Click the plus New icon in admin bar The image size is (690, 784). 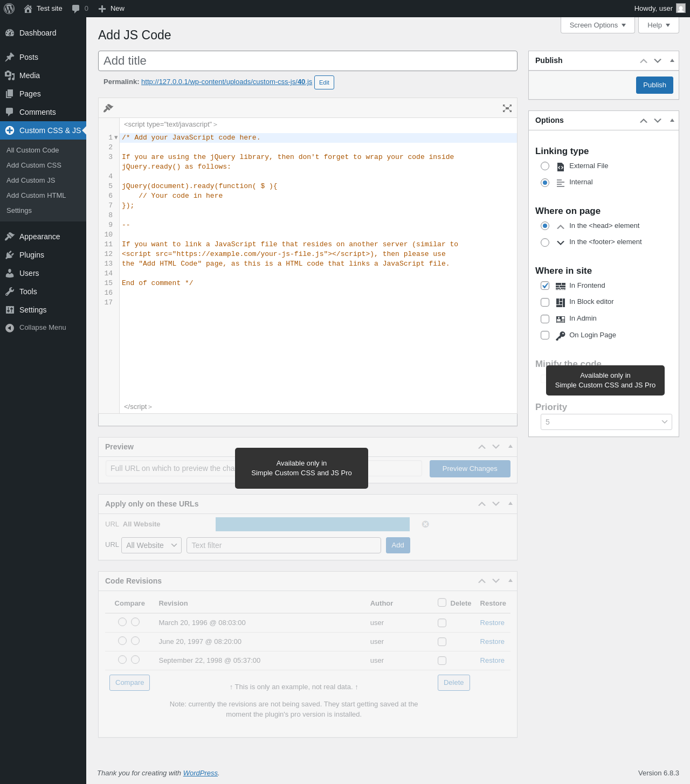coord(102,9)
